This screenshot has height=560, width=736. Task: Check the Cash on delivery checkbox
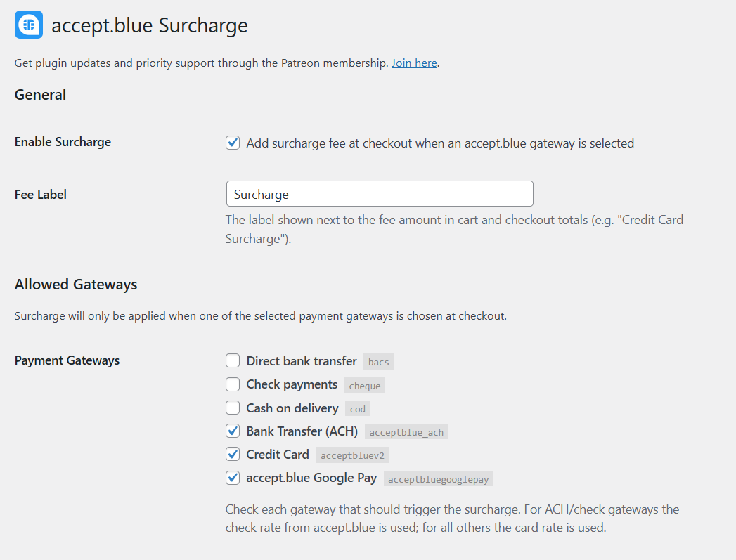(x=233, y=408)
